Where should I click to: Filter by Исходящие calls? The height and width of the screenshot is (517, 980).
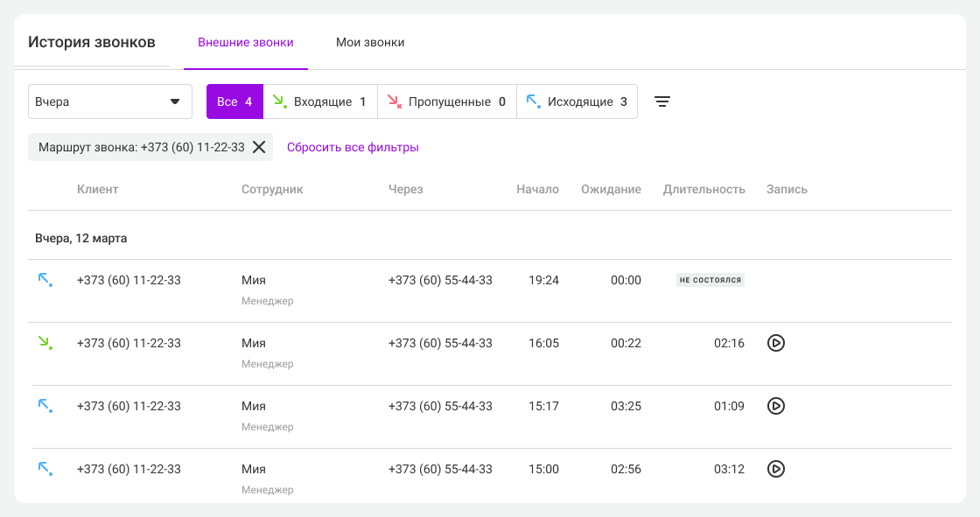(x=577, y=101)
